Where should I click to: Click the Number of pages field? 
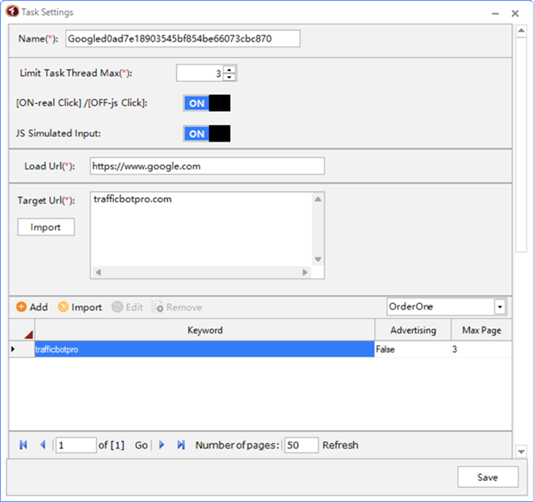[x=301, y=445]
